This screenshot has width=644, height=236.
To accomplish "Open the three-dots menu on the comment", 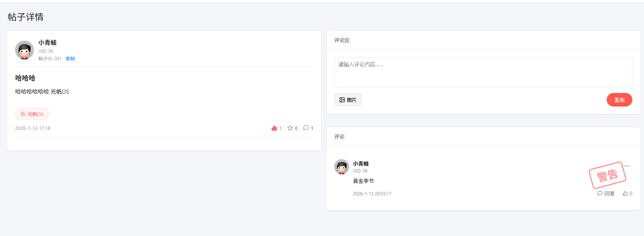I will pyautogui.click(x=627, y=166).
